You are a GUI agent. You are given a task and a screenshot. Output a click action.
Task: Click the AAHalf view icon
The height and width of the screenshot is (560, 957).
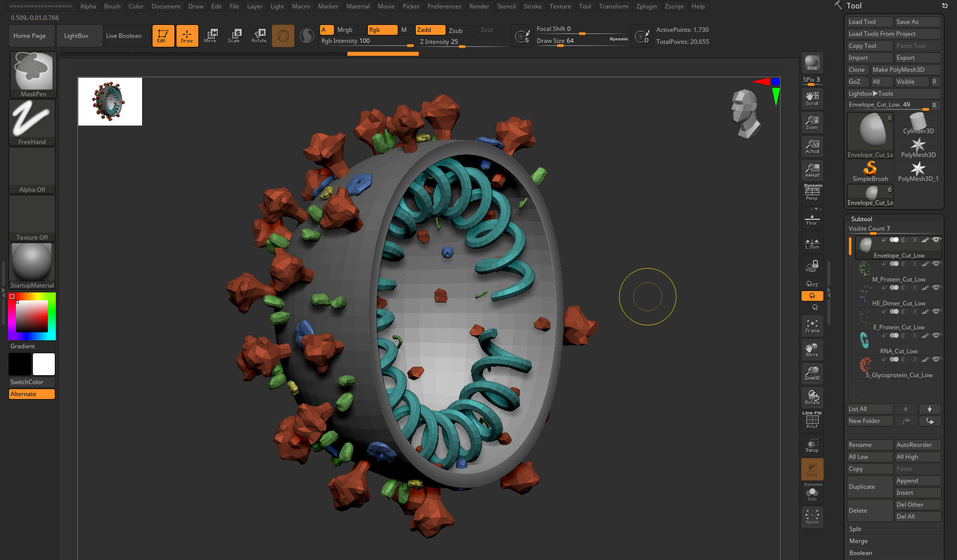click(x=812, y=170)
